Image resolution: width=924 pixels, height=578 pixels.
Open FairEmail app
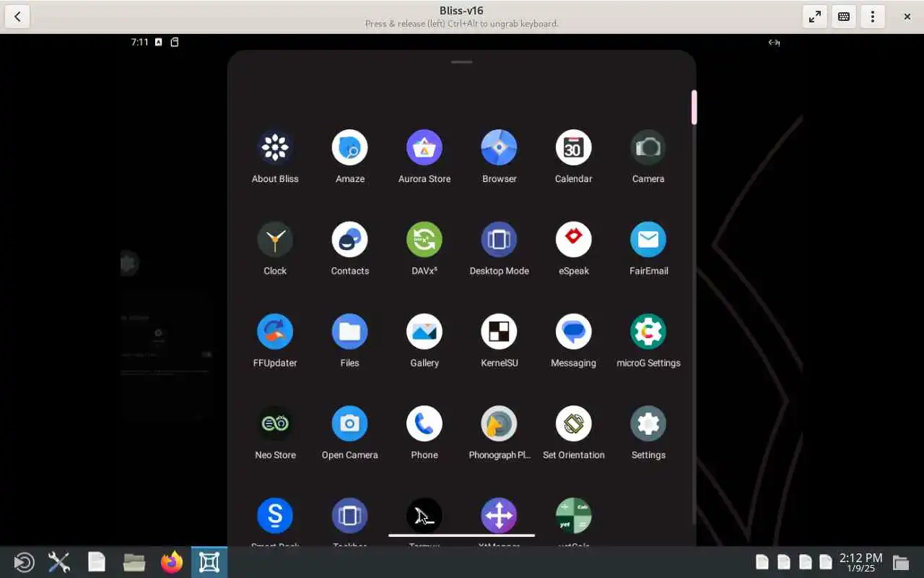[x=648, y=240]
